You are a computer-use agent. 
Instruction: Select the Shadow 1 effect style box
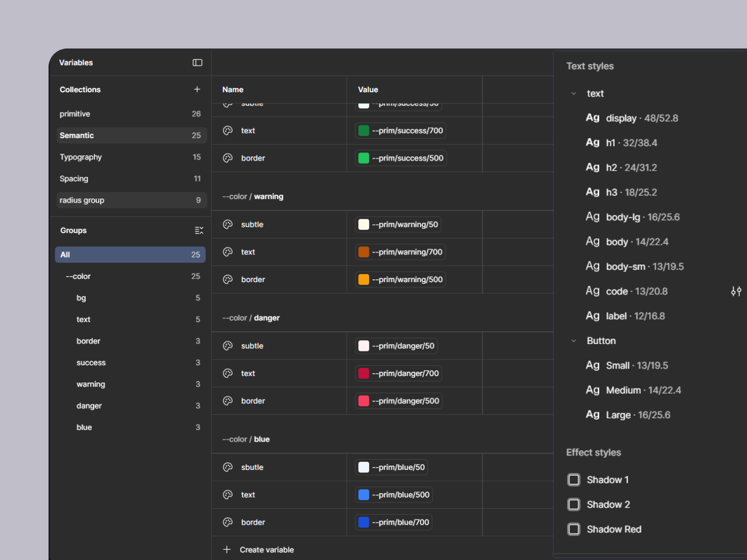pos(574,480)
